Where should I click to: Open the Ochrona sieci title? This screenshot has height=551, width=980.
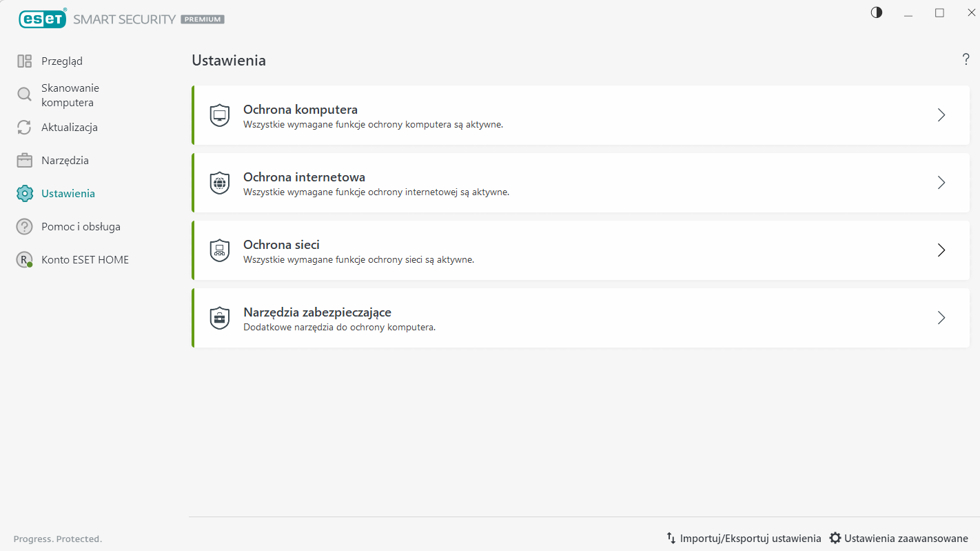pos(281,245)
